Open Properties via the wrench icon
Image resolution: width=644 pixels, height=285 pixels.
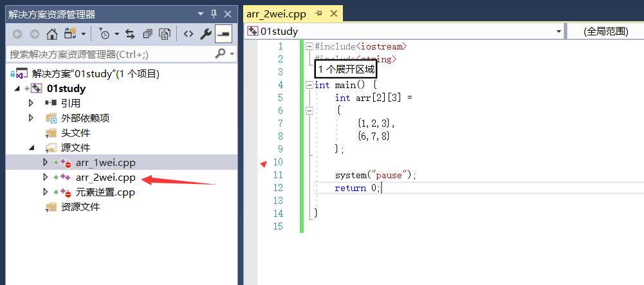pos(206,35)
